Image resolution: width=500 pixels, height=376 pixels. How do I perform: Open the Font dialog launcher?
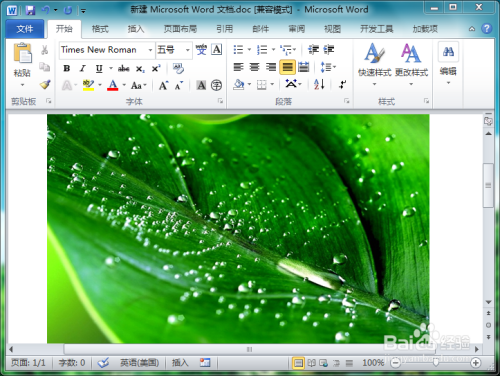coord(220,101)
